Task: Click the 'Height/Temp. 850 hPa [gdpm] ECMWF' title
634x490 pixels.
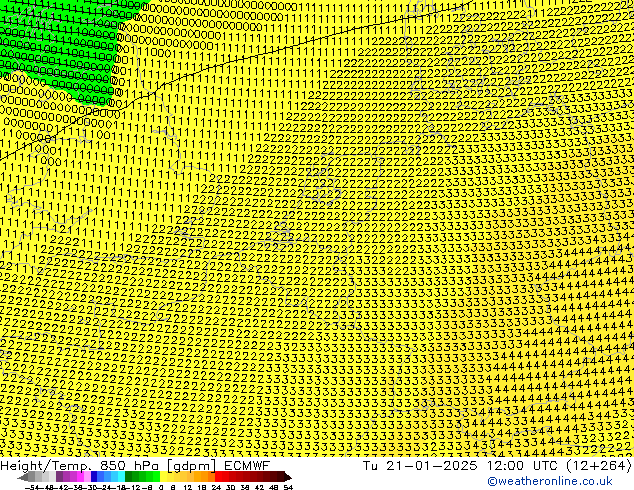Action: coord(135,465)
